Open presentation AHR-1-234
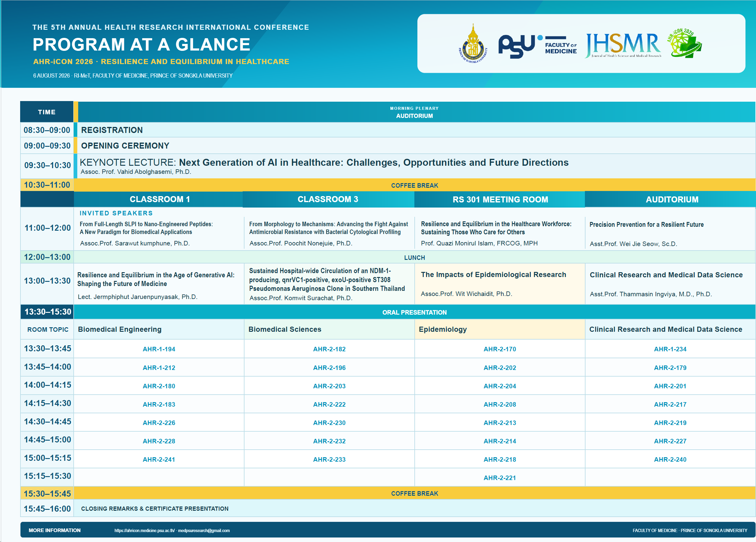This screenshot has height=542, width=756. (x=670, y=349)
